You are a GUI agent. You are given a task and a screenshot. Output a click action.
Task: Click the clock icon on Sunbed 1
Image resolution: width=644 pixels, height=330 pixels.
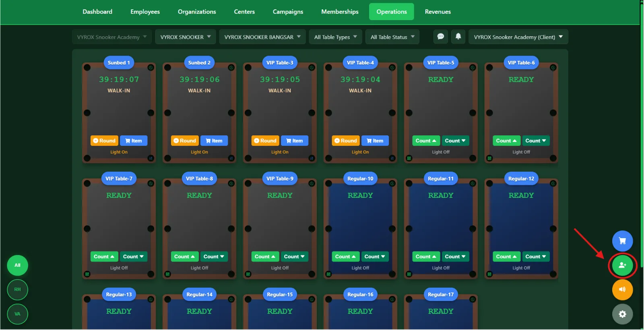click(151, 67)
